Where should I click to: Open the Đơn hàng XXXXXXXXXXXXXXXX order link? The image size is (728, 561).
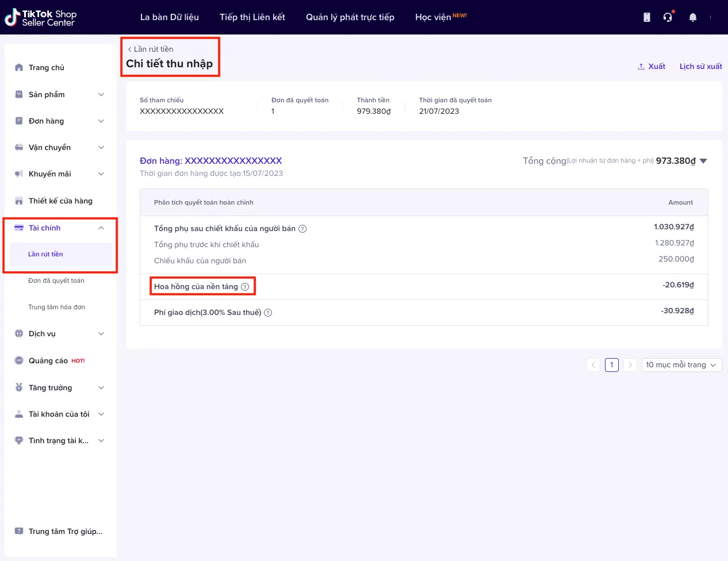point(211,161)
